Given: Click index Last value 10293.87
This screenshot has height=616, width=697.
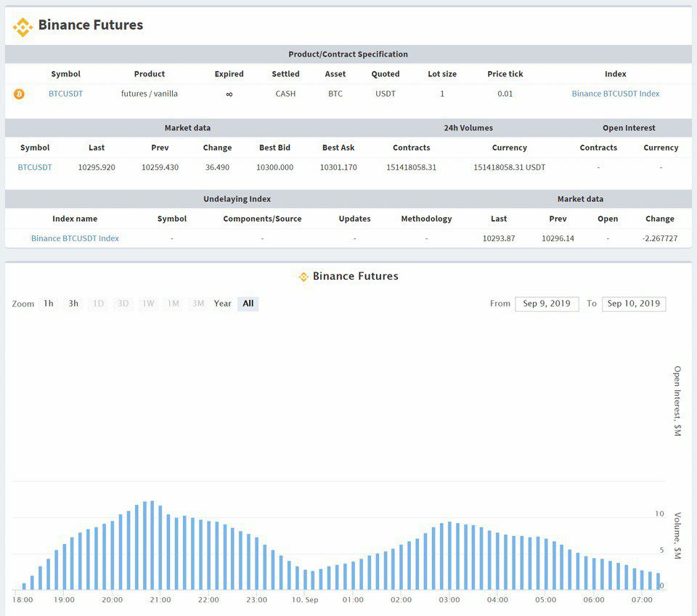Looking at the screenshot, I should pyautogui.click(x=499, y=238).
